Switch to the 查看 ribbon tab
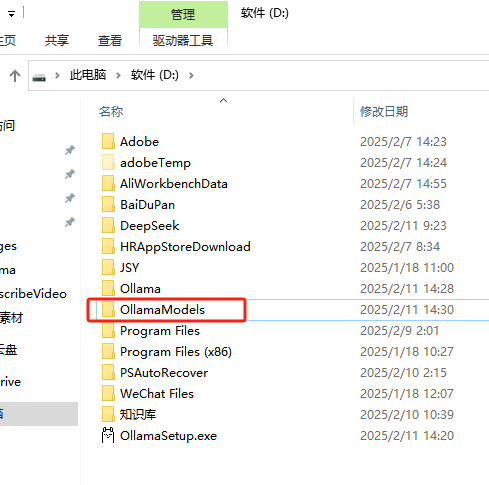The height and width of the screenshot is (485, 489). pos(110,40)
